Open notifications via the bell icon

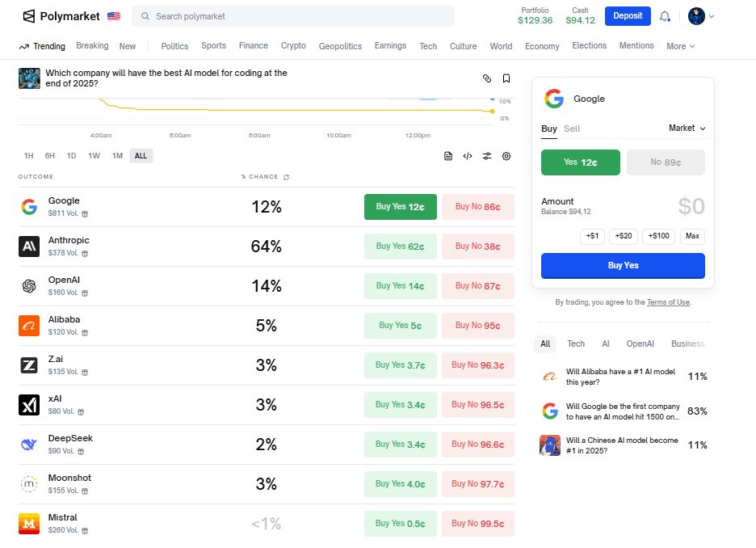pos(665,16)
